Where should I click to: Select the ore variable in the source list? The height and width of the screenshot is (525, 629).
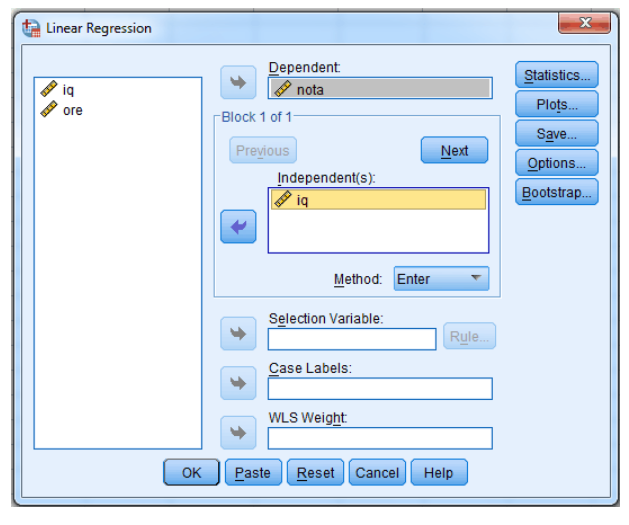click(118, 109)
